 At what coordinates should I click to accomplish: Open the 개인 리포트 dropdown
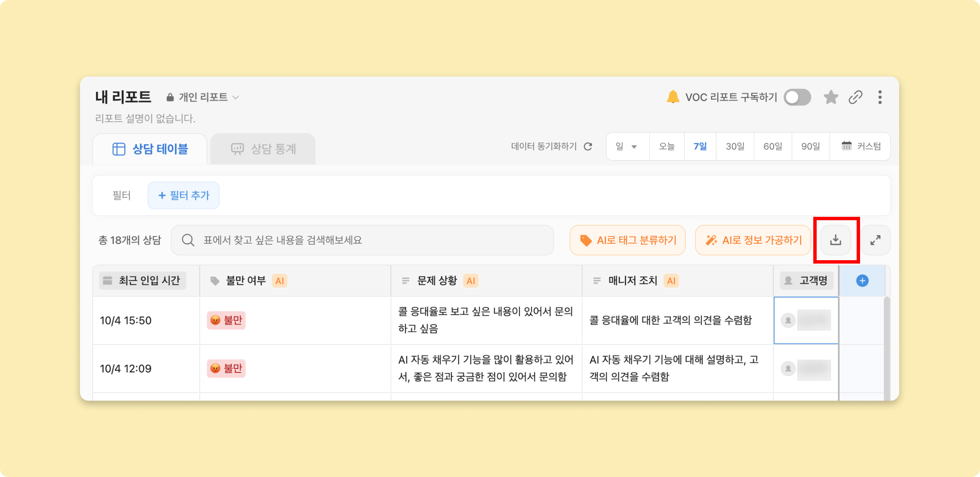coord(203,97)
